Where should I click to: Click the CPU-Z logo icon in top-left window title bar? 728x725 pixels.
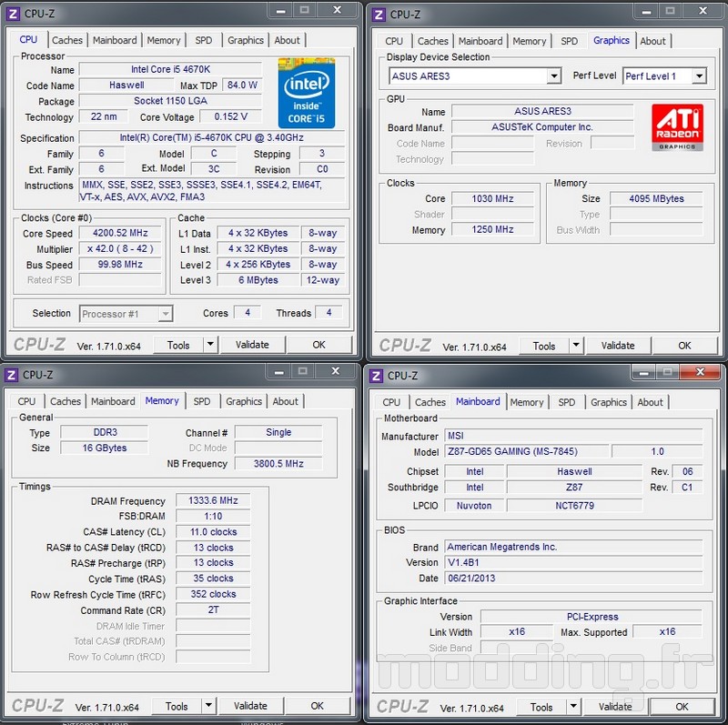(13, 14)
